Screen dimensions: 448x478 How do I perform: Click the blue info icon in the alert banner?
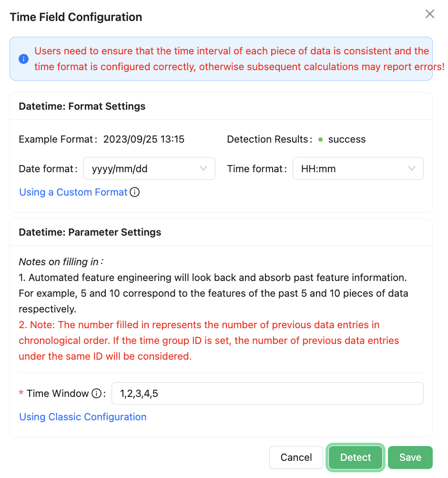pos(23,59)
